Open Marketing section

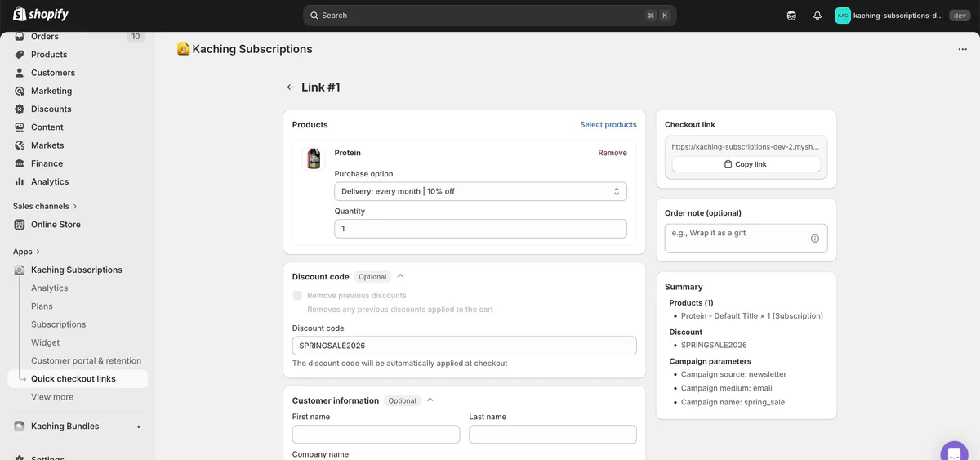51,91
